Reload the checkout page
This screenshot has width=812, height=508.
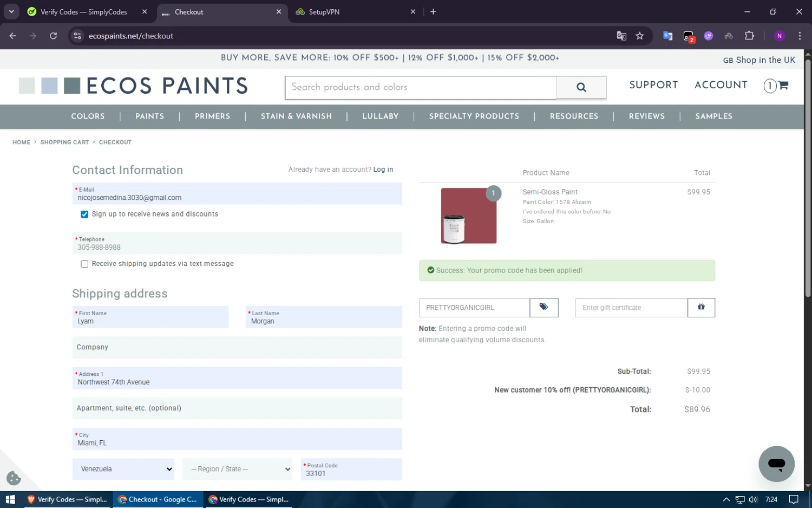coord(53,36)
